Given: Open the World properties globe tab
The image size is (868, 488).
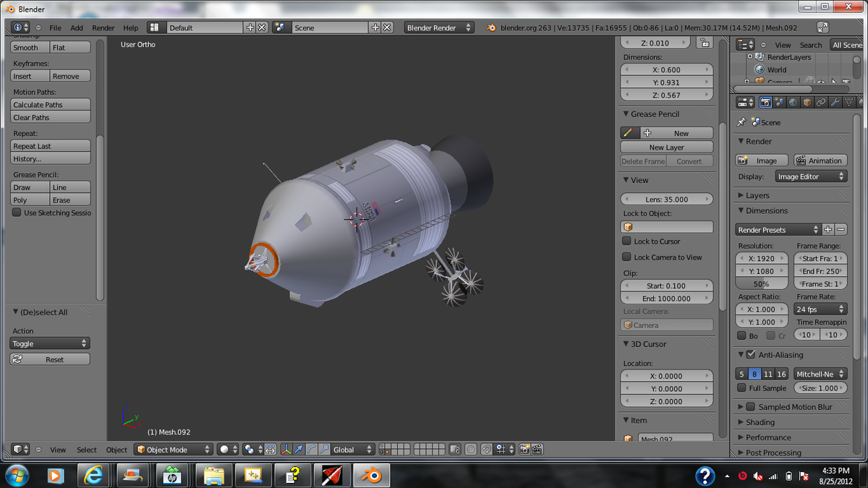Looking at the screenshot, I should tap(793, 103).
